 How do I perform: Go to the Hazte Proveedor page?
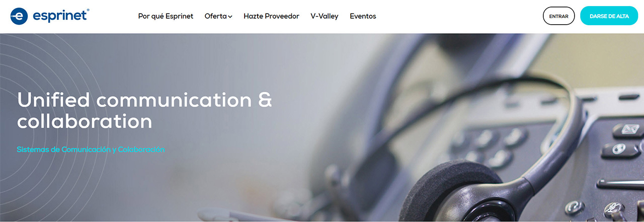pos(271,16)
